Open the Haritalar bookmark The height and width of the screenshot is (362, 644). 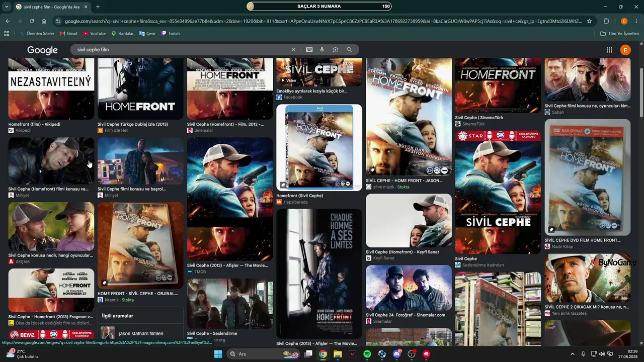(x=122, y=34)
